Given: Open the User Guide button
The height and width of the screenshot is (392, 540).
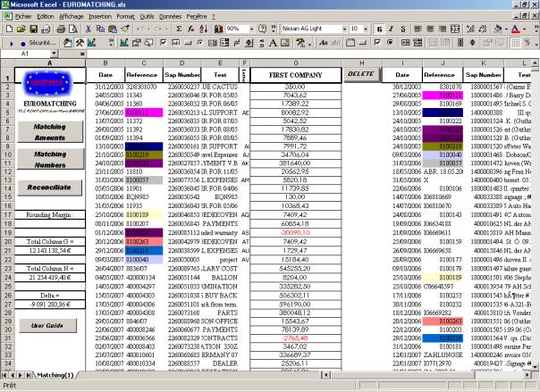Looking at the screenshot, I should 47,325.
